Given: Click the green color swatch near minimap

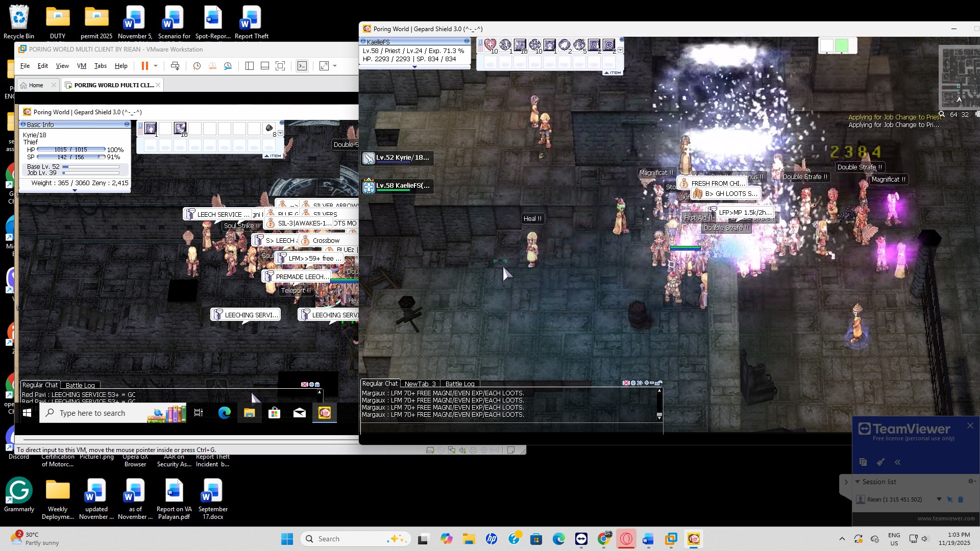Looking at the screenshot, I should pyautogui.click(x=842, y=46).
